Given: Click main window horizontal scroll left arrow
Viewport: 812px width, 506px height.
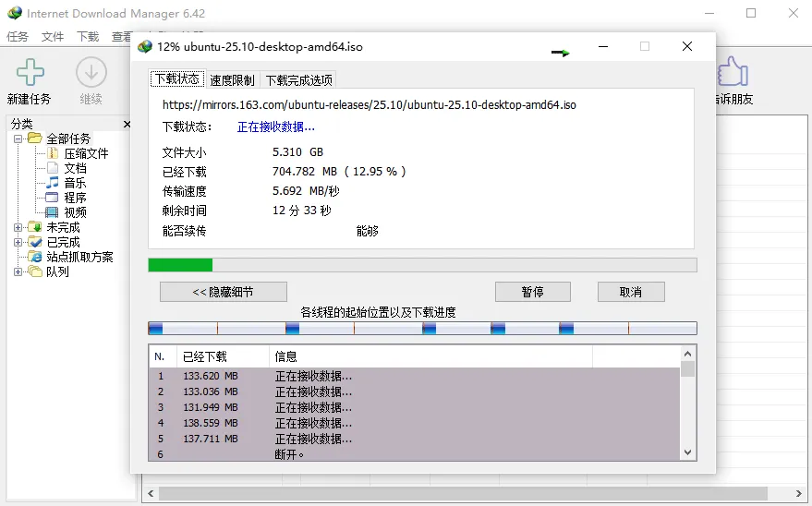Looking at the screenshot, I should tap(151, 493).
